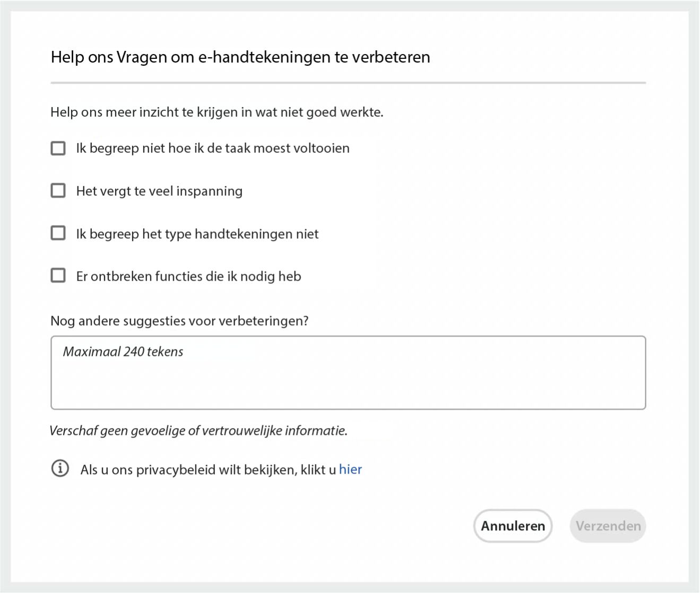Check "Ik begreep niet hoe ik de taak moest voltooien"
Screen dimensions: 700x593
[x=58, y=148]
